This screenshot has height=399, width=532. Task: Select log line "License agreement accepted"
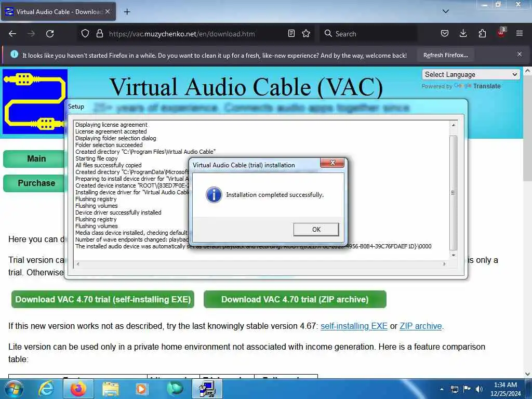point(111,131)
